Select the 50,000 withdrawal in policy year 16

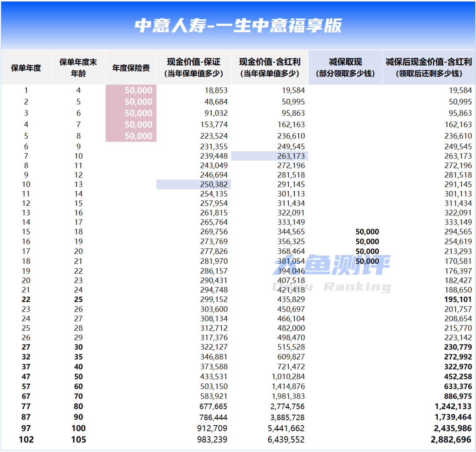[x=367, y=242]
